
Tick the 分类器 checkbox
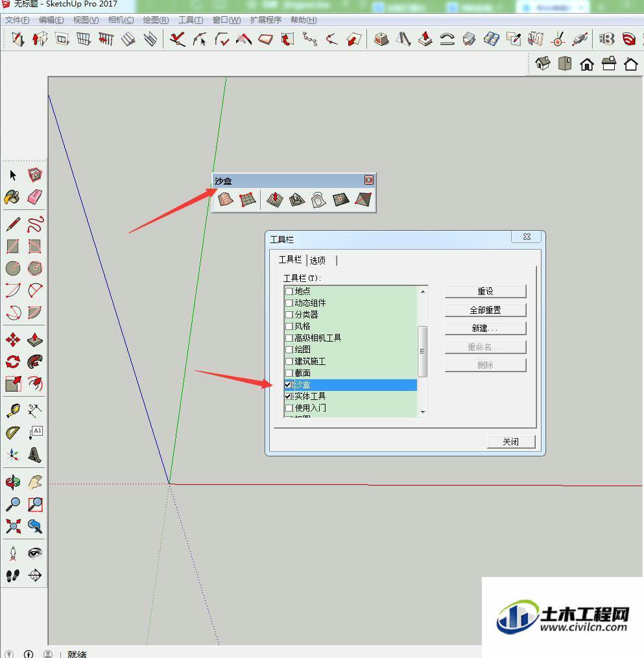[x=289, y=314]
